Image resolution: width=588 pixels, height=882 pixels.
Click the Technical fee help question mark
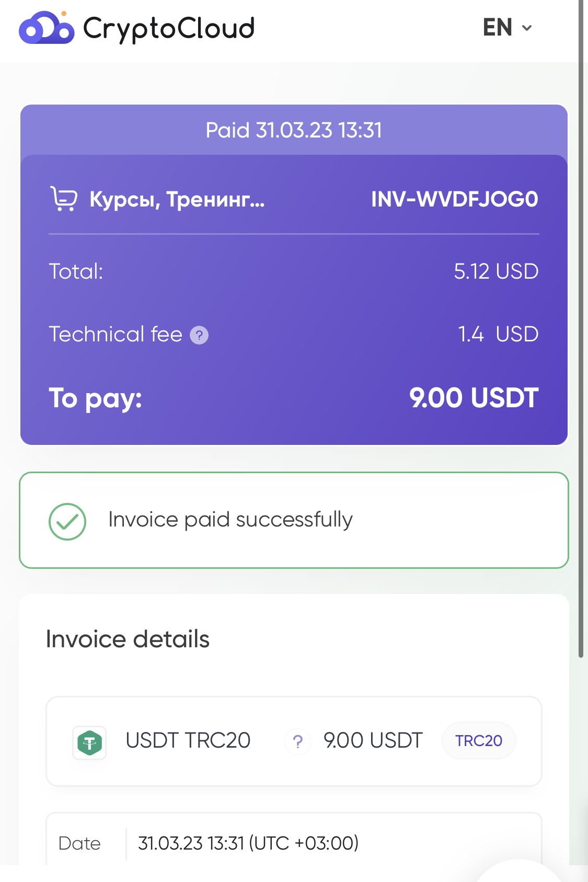tap(199, 335)
